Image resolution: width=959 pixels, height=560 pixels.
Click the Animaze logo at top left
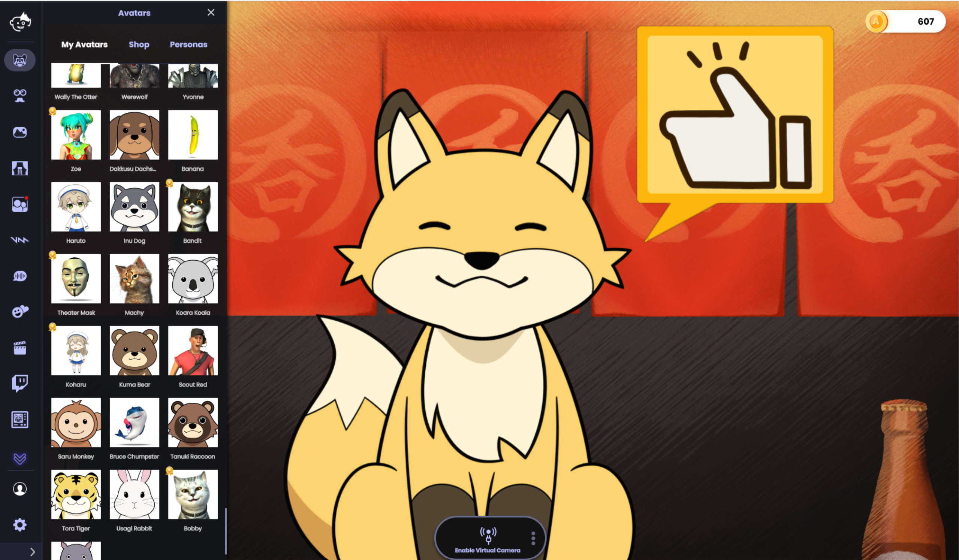(x=20, y=22)
